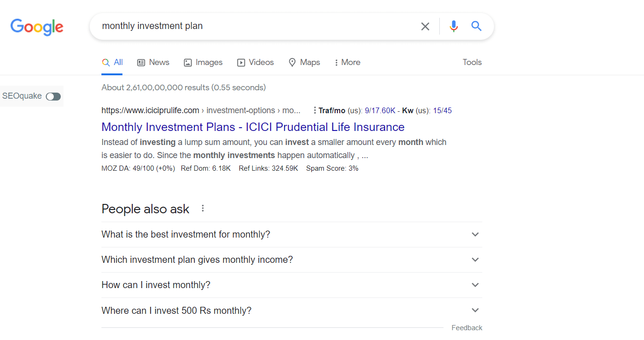Expand "Which investment plan gives monthly income?"

click(x=292, y=260)
